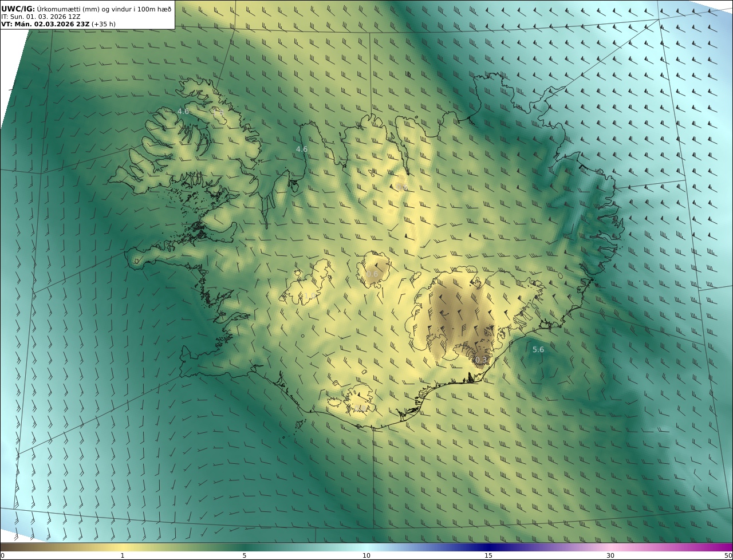Click the 4.6 value in the northern bay
The height and width of the screenshot is (560, 733).
click(x=302, y=149)
